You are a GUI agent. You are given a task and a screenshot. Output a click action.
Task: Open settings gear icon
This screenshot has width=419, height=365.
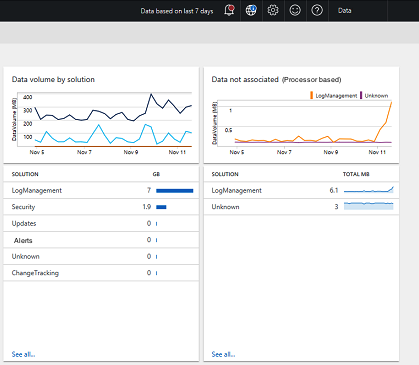(x=273, y=10)
